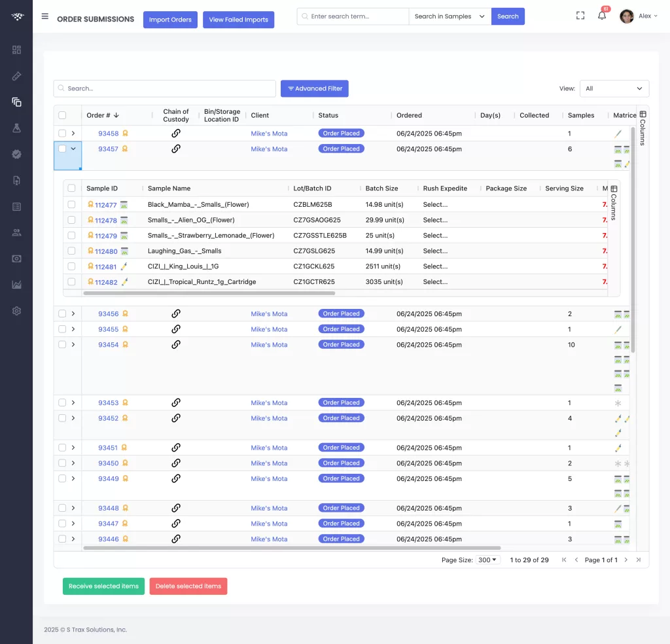Open the verified badge sidebar icon

[x=16, y=154]
